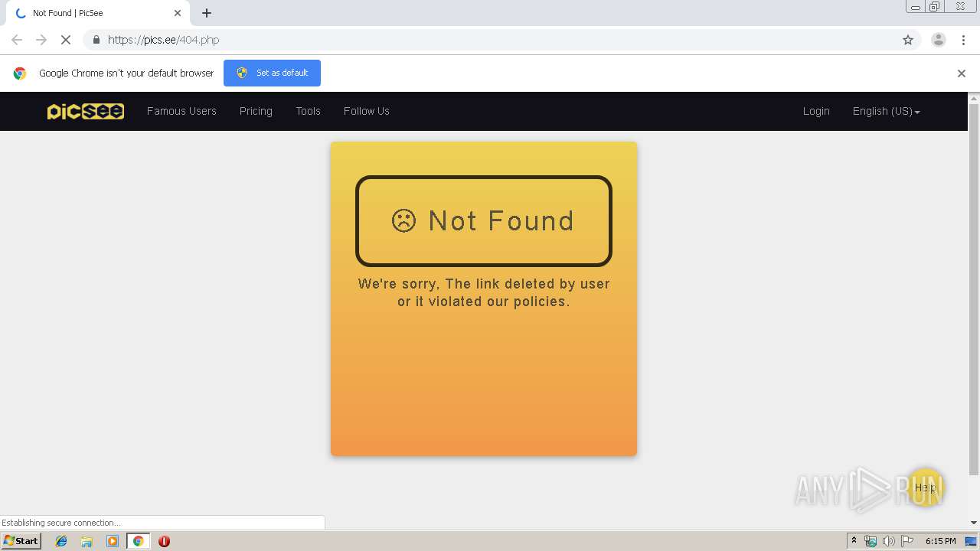Stop loading the page
The image size is (980, 551).
66,40
